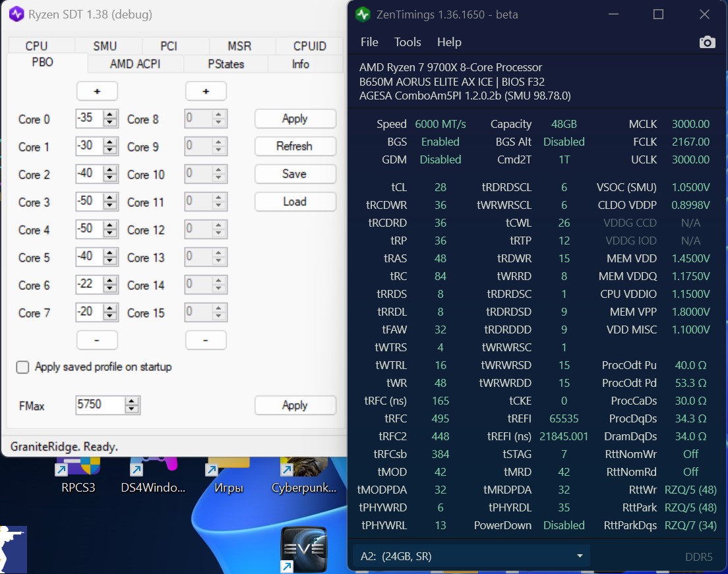Increase Core 4 offset with up arrow

(x=110, y=225)
